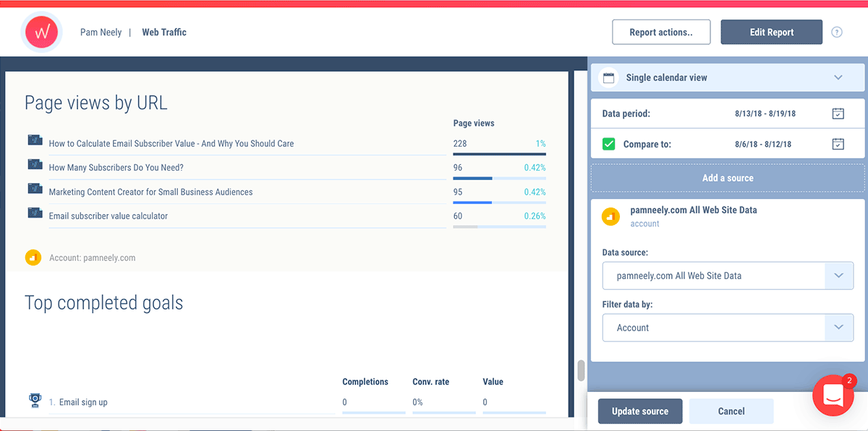Click the Pam Neely breadcrumb
The width and height of the screenshot is (868, 431).
coord(101,33)
